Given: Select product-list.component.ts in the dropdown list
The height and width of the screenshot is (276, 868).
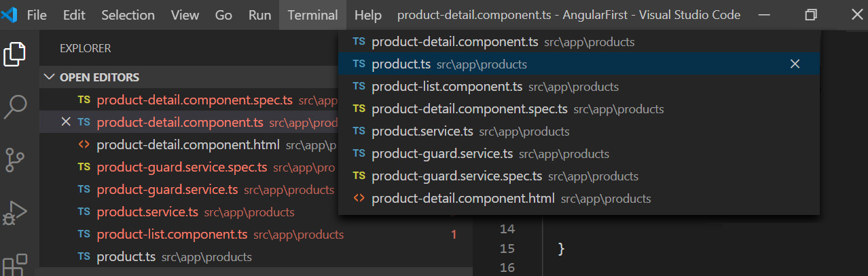Looking at the screenshot, I should (579, 87).
